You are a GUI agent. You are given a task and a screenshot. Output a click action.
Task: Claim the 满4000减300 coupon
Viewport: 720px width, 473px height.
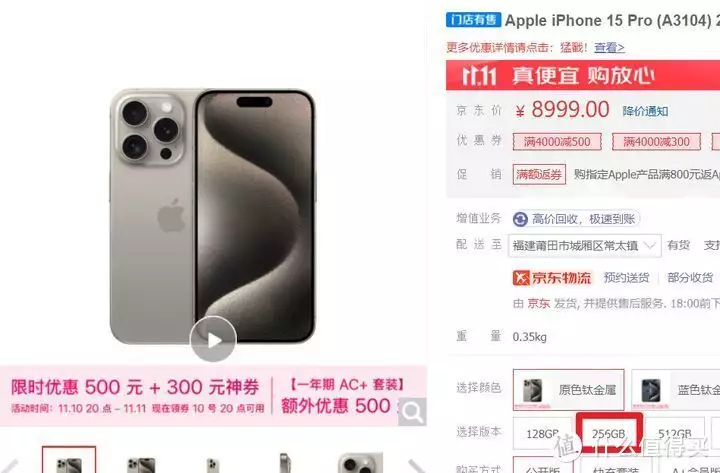(x=656, y=142)
